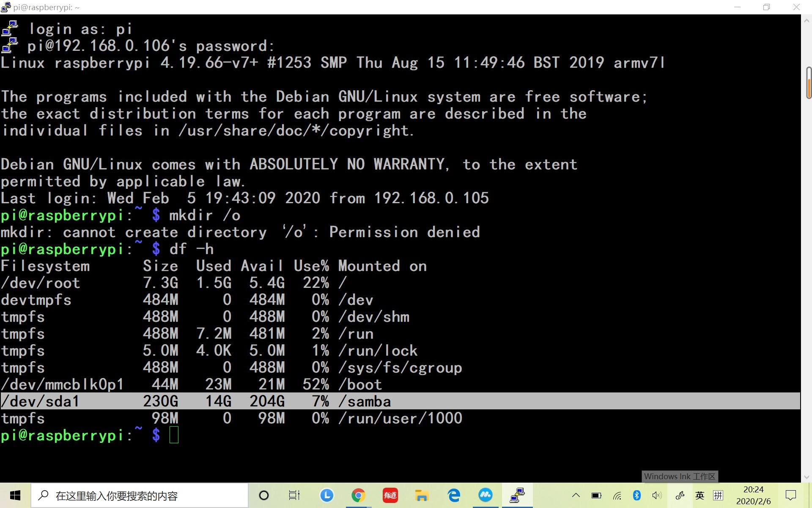Launch Microsoft Edge from taskbar
812x508 pixels.
[x=454, y=495]
